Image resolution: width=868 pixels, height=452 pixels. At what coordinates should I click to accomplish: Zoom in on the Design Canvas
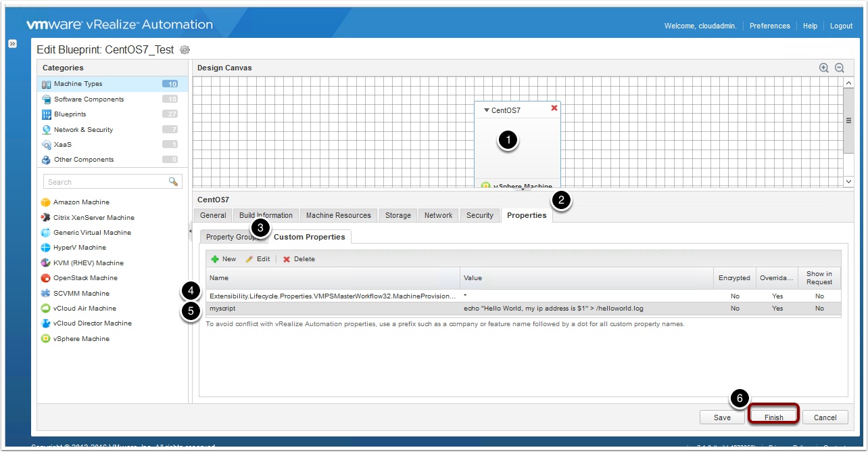click(x=824, y=68)
